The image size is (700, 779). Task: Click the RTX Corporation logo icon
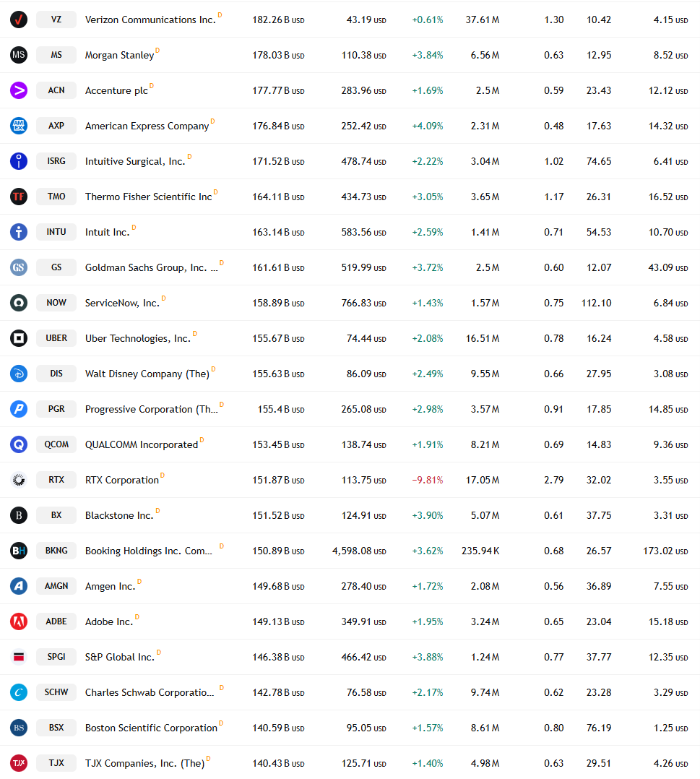click(x=19, y=480)
